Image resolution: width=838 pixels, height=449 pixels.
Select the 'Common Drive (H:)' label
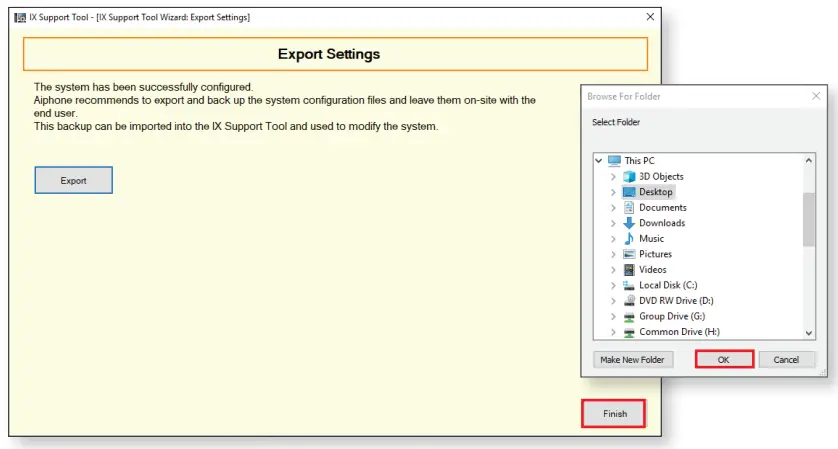click(x=679, y=332)
